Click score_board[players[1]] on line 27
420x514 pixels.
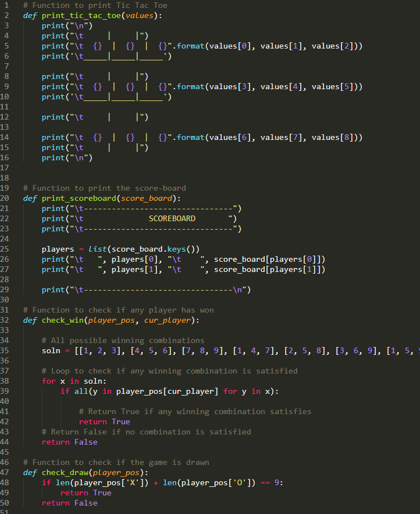tap(267, 270)
